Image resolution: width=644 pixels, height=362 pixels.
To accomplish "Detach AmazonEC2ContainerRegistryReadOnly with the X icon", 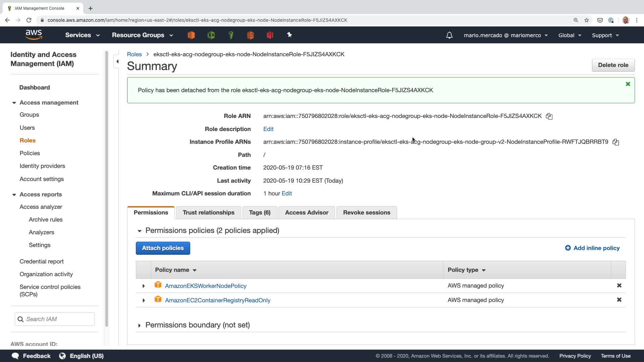I will [619, 300].
